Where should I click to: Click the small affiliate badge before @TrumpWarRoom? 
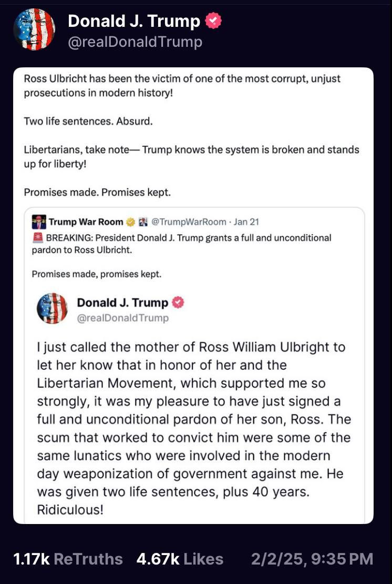[x=143, y=222]
